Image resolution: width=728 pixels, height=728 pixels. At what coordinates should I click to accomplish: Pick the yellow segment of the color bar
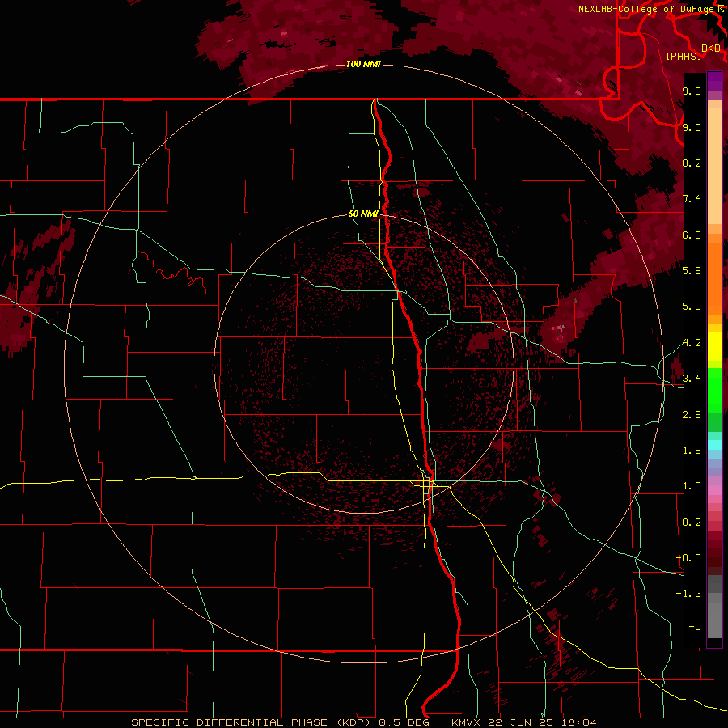coord(714,346)
